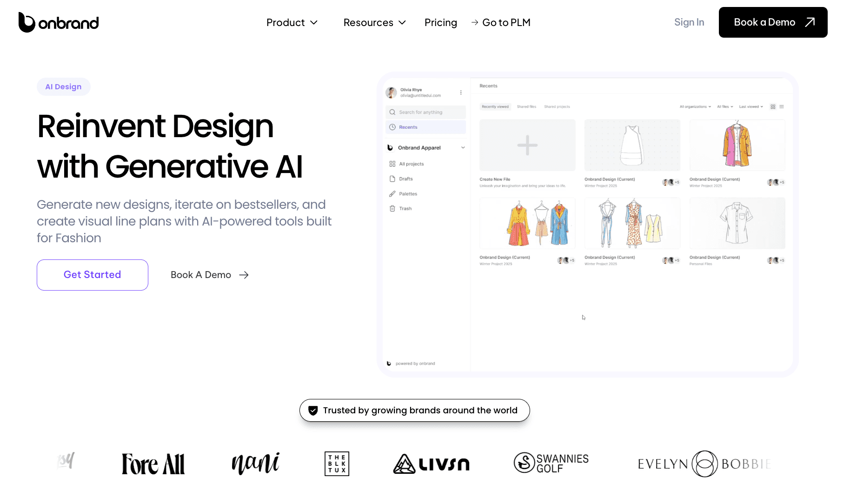Click the Book a Demo header button
850x504 pixels.
point(773,22)
